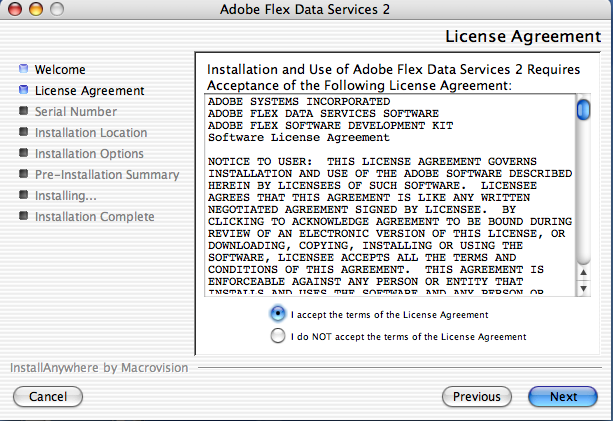This screenshot has height=421, width=613.
Task: Click inside the license agreement text area
Action: [390, 195]
